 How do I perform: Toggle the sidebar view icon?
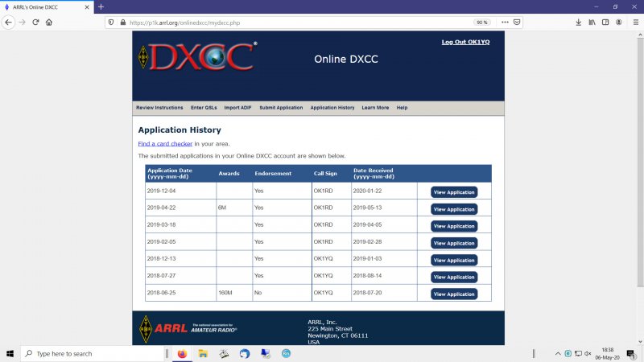(x=605, y=23)
